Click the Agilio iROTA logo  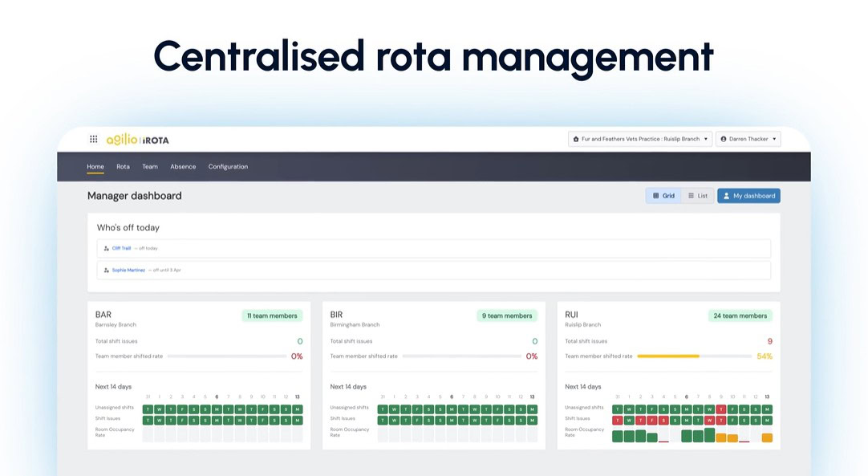pyautogui.click(x=138, y=139)
